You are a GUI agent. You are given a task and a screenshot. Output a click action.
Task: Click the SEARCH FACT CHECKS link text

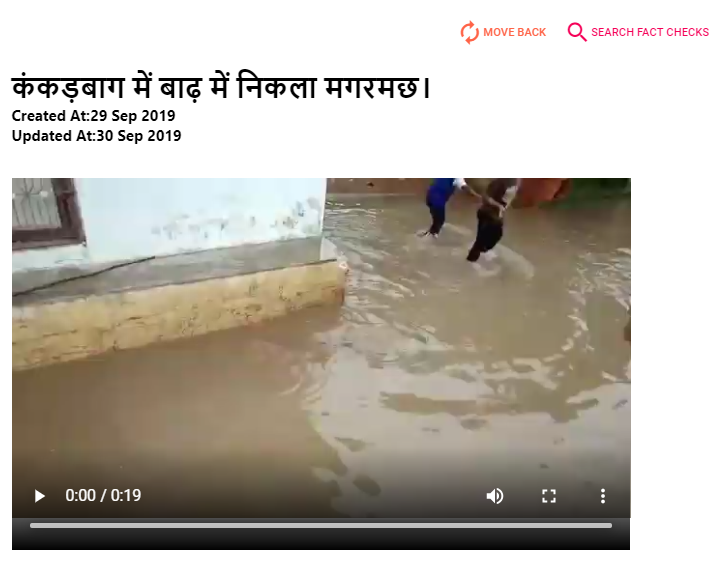[x=650, y=32]
